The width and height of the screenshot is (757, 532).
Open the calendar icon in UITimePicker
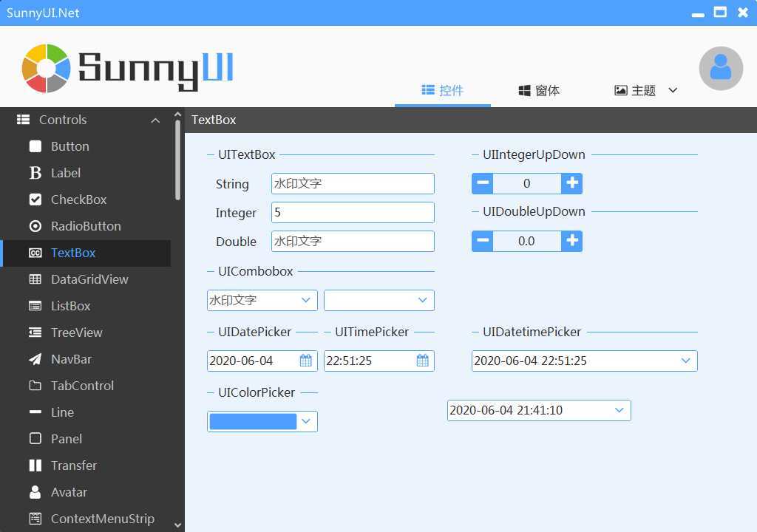pyautogui.click(x=422, y=361)
